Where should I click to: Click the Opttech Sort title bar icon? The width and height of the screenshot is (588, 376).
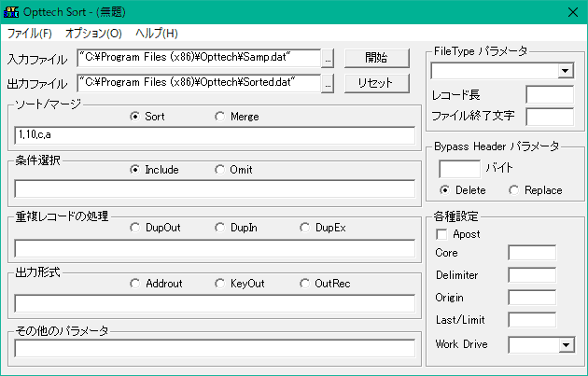click(11, 12)
